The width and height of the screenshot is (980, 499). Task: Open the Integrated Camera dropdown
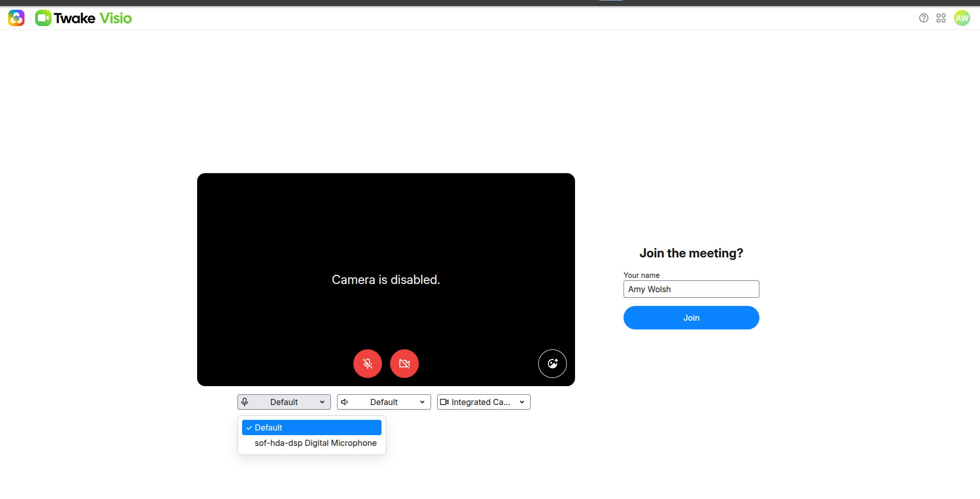pyautogui.click(x=484, y=402)
